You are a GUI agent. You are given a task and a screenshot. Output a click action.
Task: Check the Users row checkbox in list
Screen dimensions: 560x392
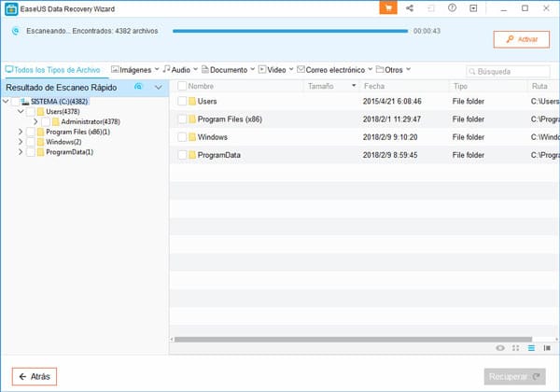pos(182,101)
